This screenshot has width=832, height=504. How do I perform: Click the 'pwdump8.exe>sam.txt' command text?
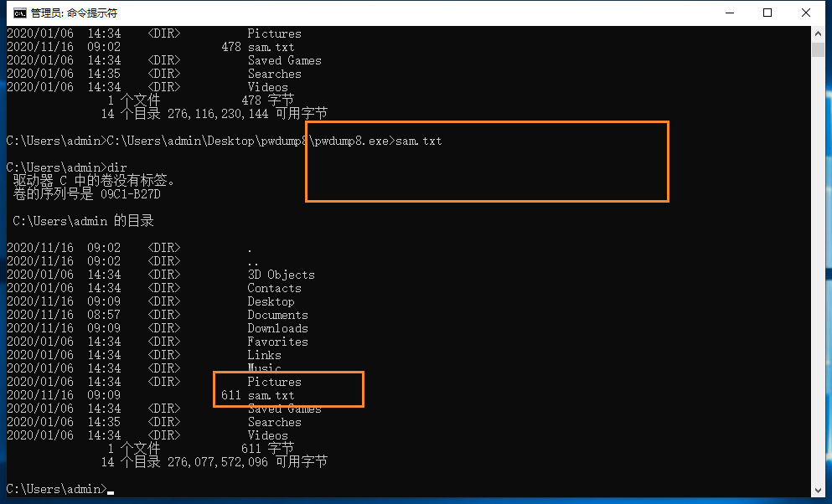(378, 141)
